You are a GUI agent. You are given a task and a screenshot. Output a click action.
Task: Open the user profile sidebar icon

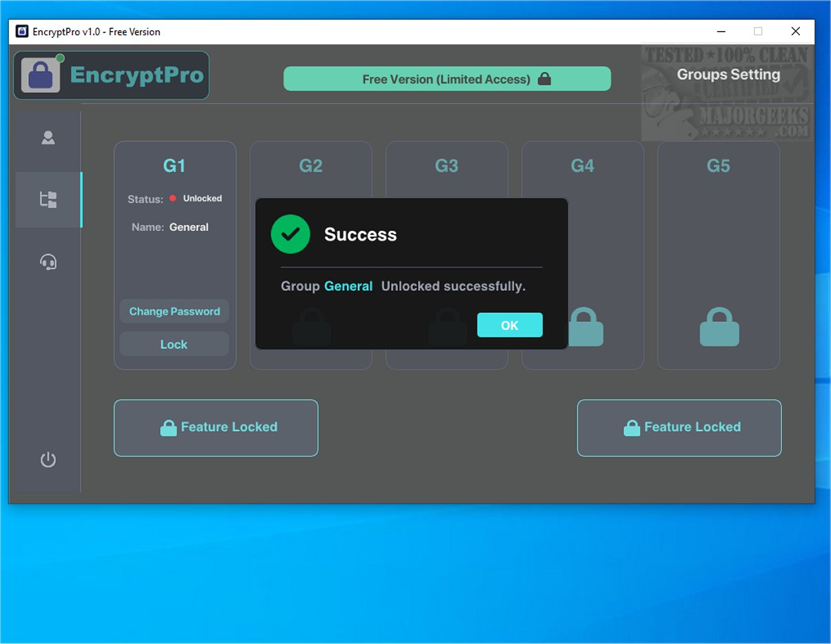[x=48, y=137]
